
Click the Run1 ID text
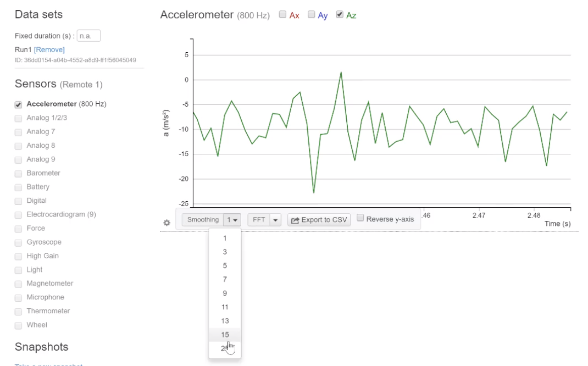pos(75,60)
